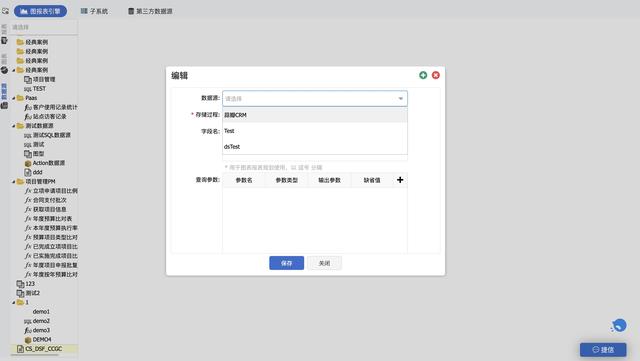
Task: Switch to the 图报表引擎 tab
Action: (40, 11)
